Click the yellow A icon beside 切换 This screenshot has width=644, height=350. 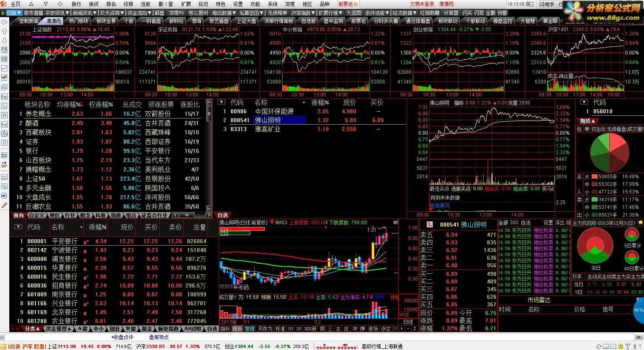coord(3,13)
